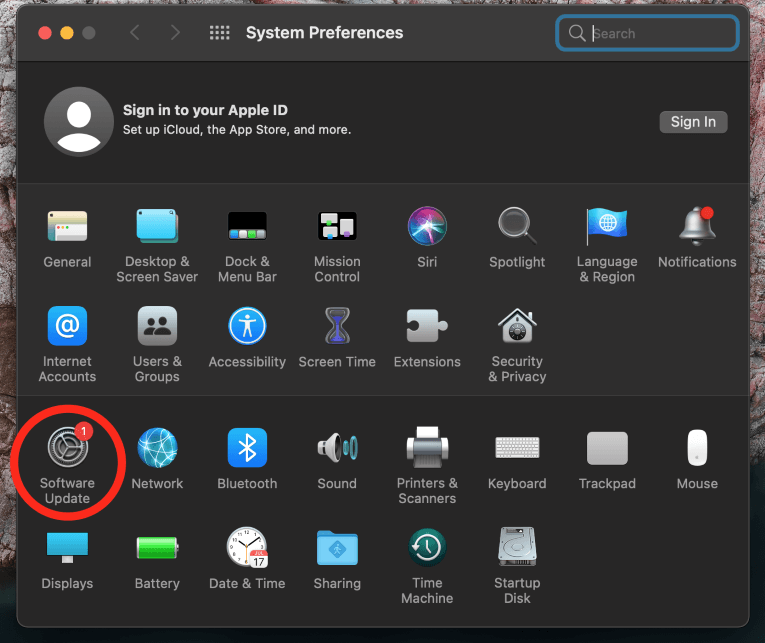Open Printers & Scanners settings
The width and height of the screenshot is (765, 643).
(x=427, y=448)
